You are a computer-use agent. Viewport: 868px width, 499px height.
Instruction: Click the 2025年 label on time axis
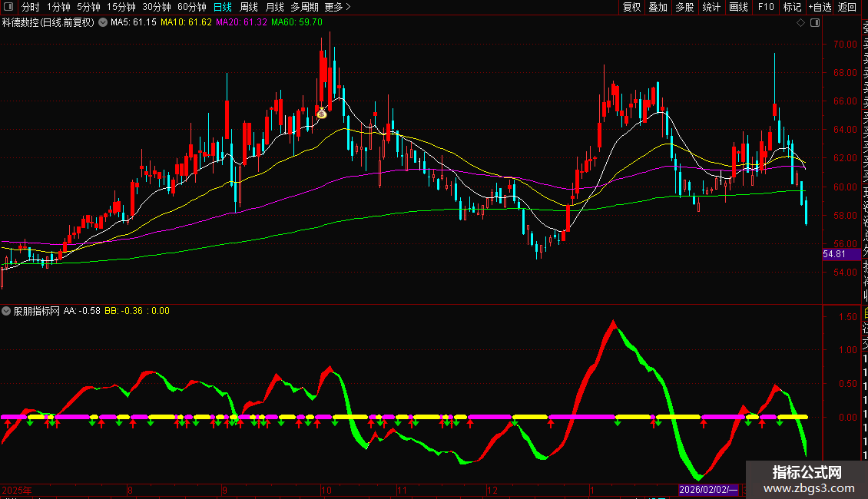click(17, 490)
